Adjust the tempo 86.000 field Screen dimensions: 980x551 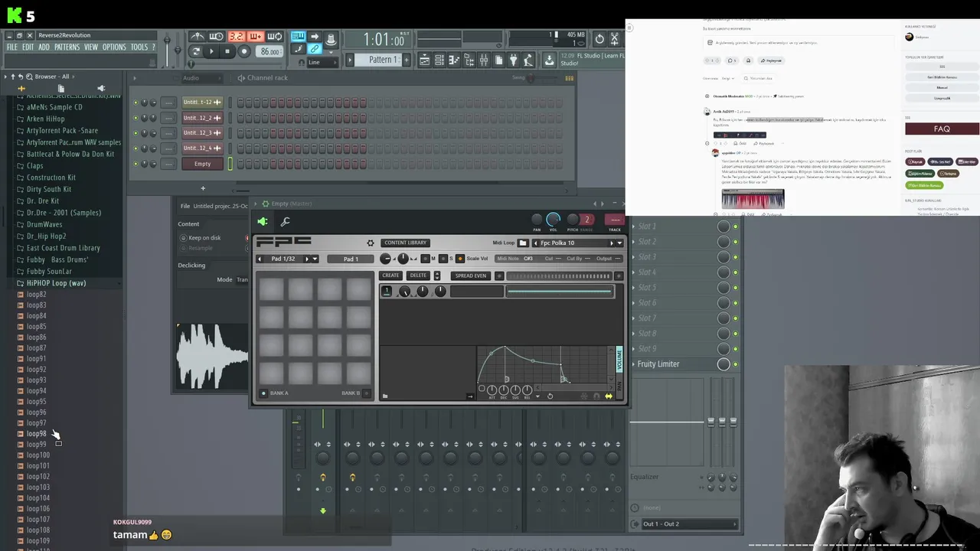point(269,52)
